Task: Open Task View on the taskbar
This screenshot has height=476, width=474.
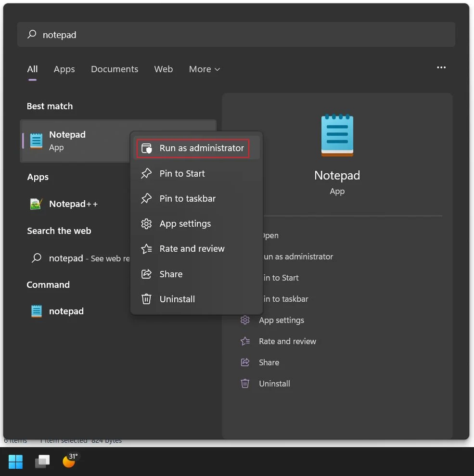Action: pyautogui.click(x=42, y=462)
